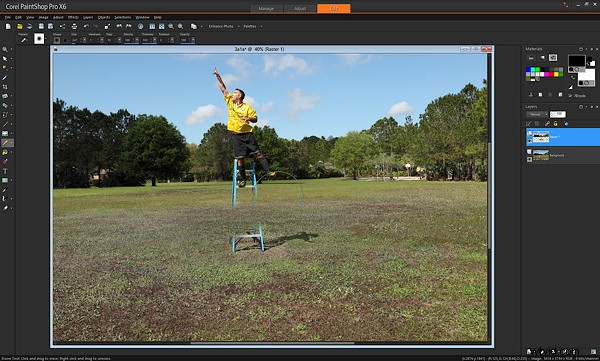This screenshot has height=361, width=600.
Task: Toggle the layer lock transparency icon
Action: click(556, 123)
